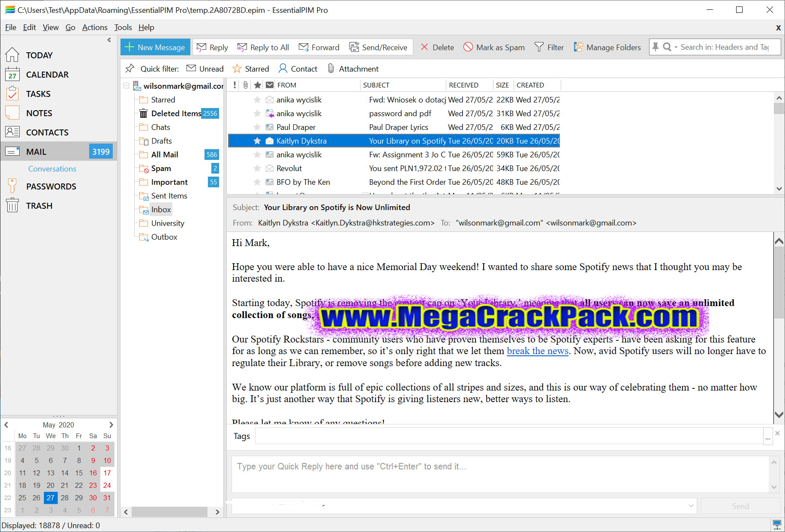Screen dimensions: 785x532
Task: Click Send/Receive to sync mail
Action: tap(378, 47)
